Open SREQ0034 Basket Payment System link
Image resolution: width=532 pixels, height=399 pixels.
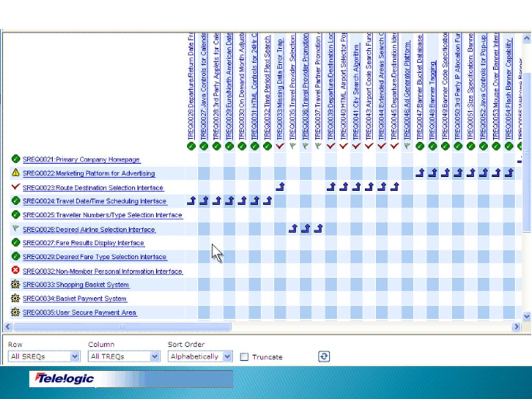click(x=75, y=299)
